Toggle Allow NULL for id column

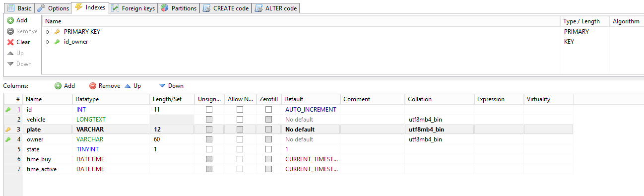pos(240,110)
